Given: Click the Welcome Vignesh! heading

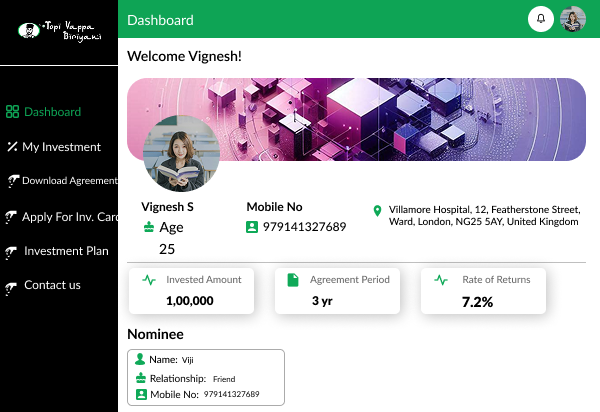Looking at the screenshot, I should click(184, 57).
